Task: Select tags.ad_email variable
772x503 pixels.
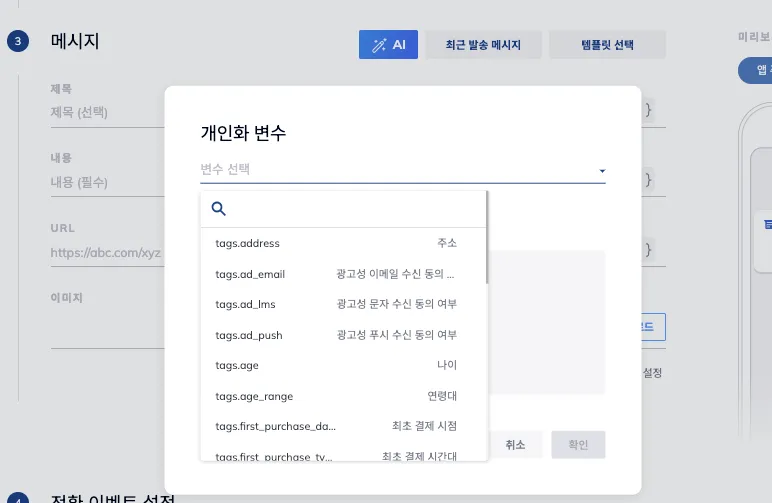Action: [x=344, y=274]
